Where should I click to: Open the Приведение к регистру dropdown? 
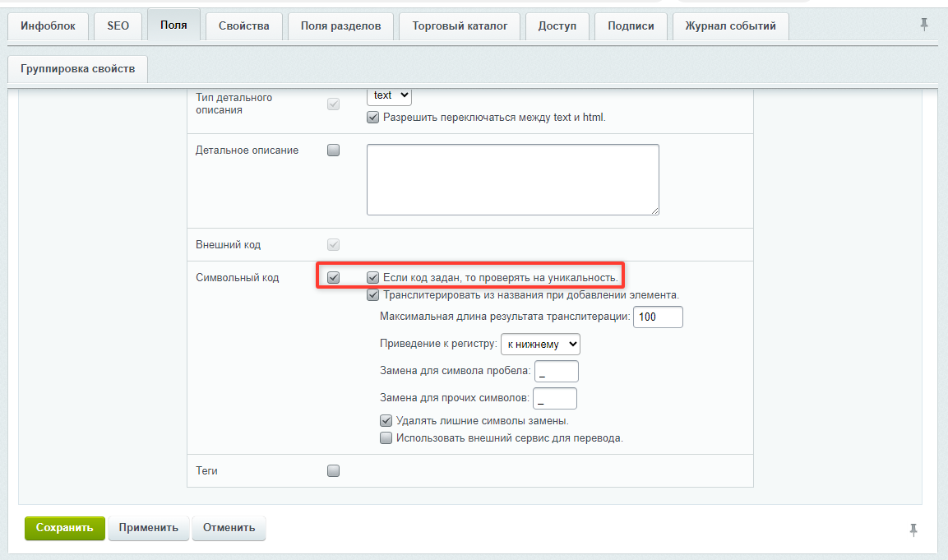pos(540,344)
